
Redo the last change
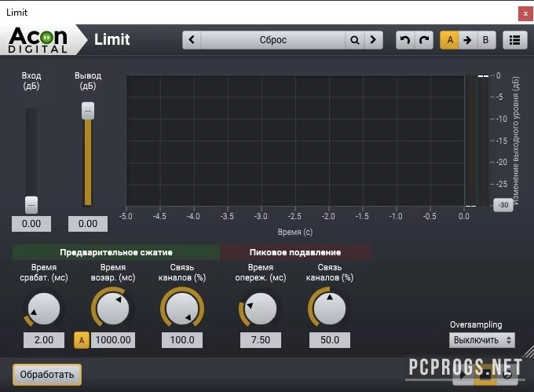[x=423, y=40]
